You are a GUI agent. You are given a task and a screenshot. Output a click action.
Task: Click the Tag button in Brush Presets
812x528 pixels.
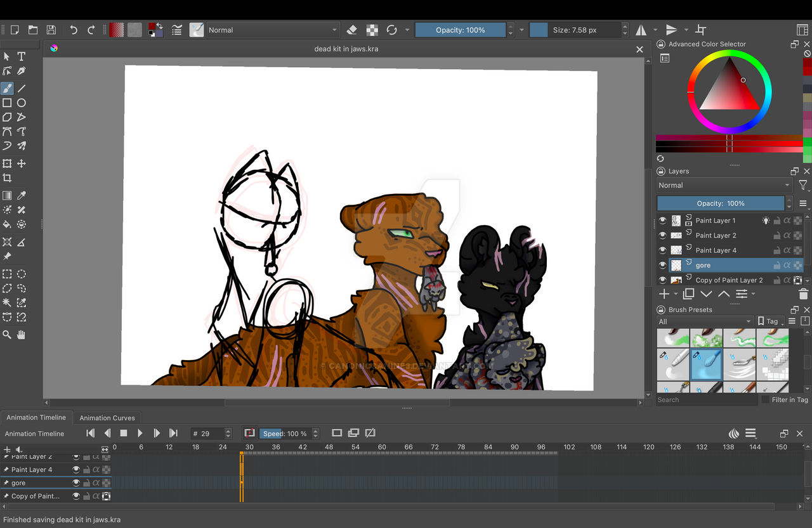(x=768, y=321)
